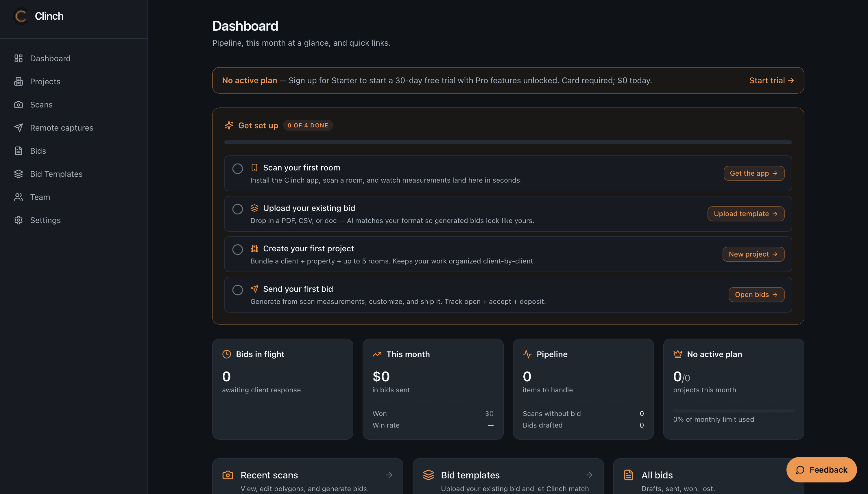868x494 pixels.
Task: Click the Bids document icon in sidebar
Action: pyautogui.click(x=18, y=151)
